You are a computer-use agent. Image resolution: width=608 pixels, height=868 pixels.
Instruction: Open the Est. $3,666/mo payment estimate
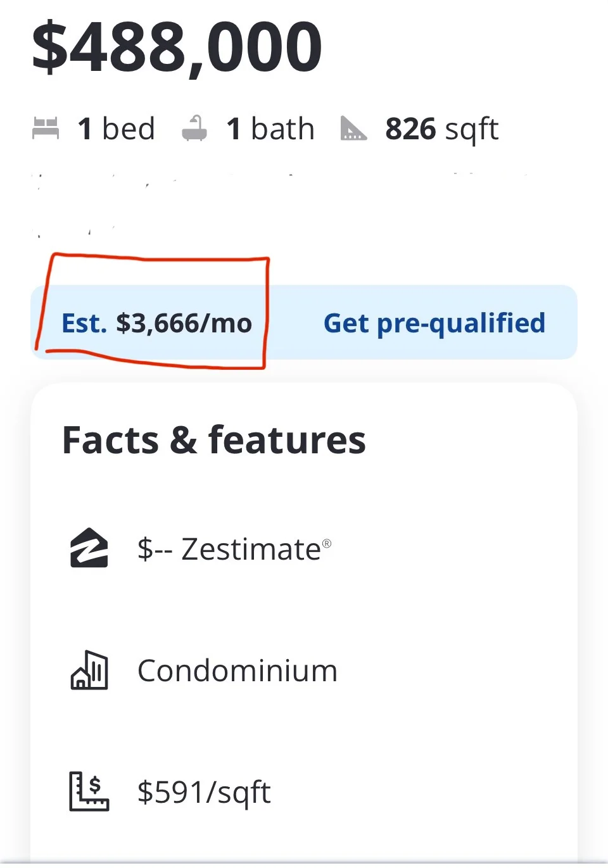pyautogui.click(x=156, y=323)
